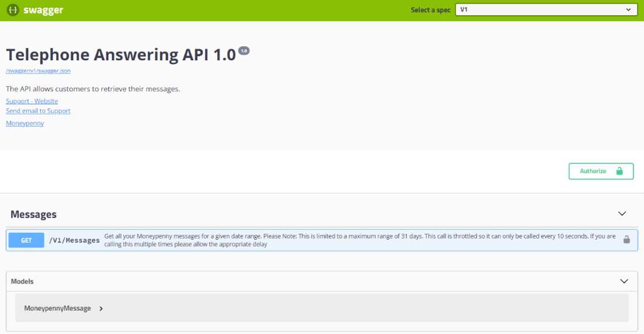Click the GET method badge
Screen dimensions: 644x334
click(x=26, y=240)
